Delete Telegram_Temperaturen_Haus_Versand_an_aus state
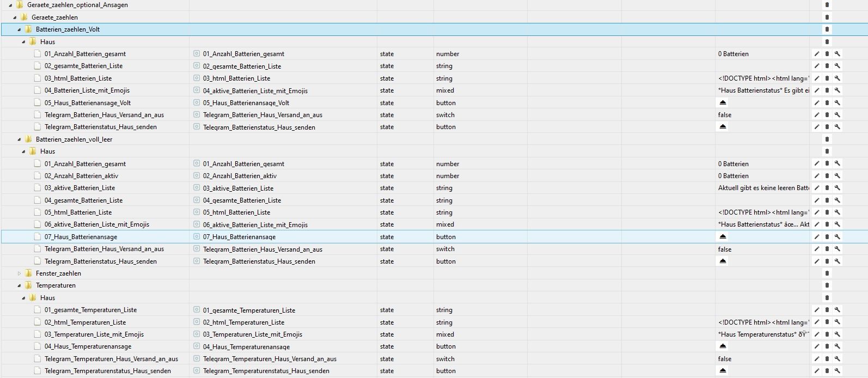The image size is (868, 378). [827, 359]
